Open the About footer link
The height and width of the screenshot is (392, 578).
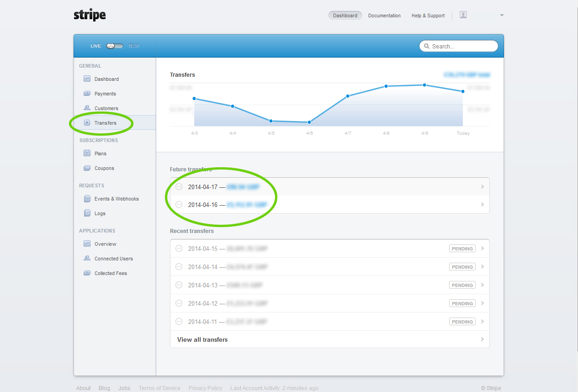(x=84, y=388)
